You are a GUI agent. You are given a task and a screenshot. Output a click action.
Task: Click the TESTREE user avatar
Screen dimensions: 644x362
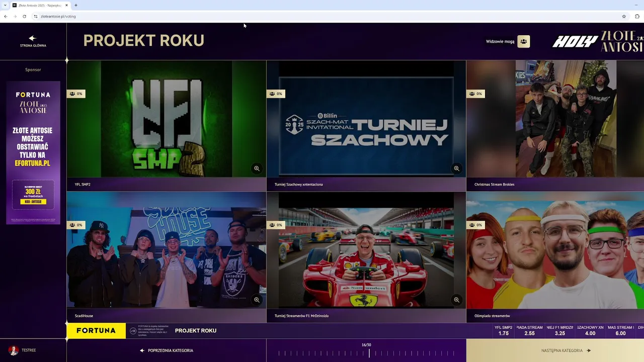[14, 350]
